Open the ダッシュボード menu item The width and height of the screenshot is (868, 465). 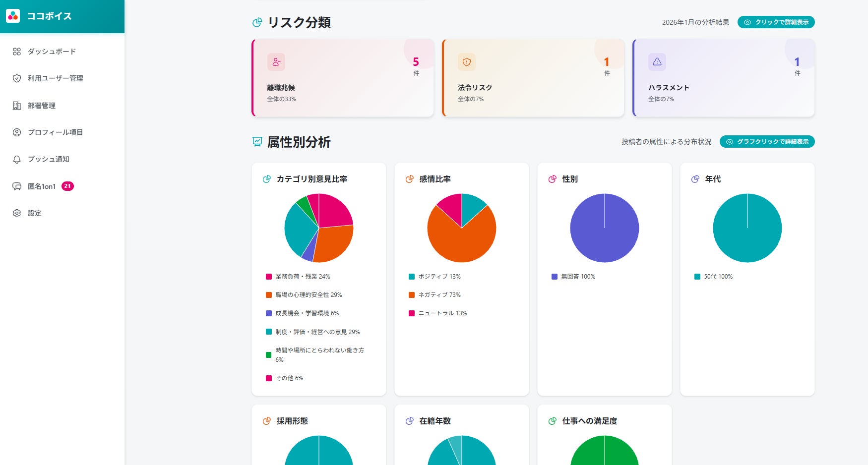click(x=62, y=52)
